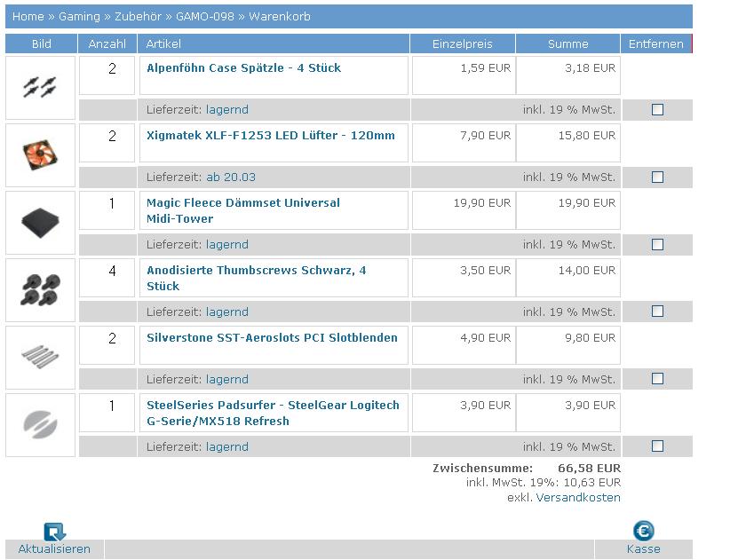Click the Bild column header
This screenshot has height=560, width=746.
pos(42,43)
